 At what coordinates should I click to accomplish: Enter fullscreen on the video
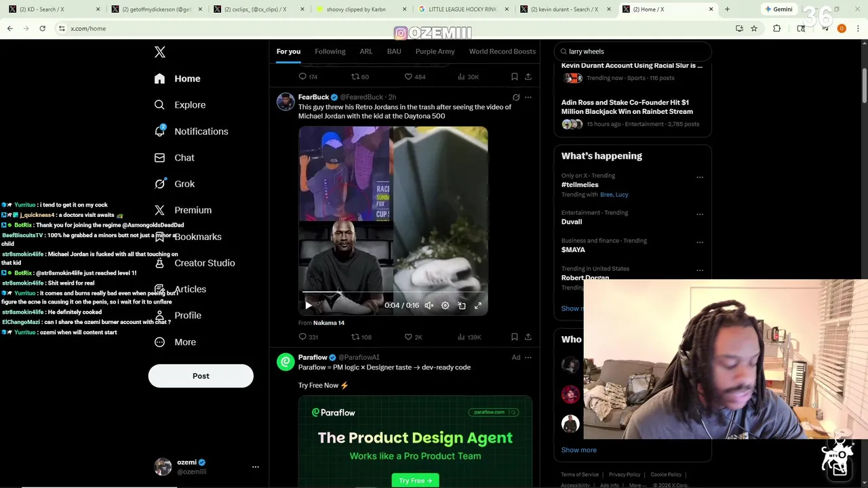478,306
